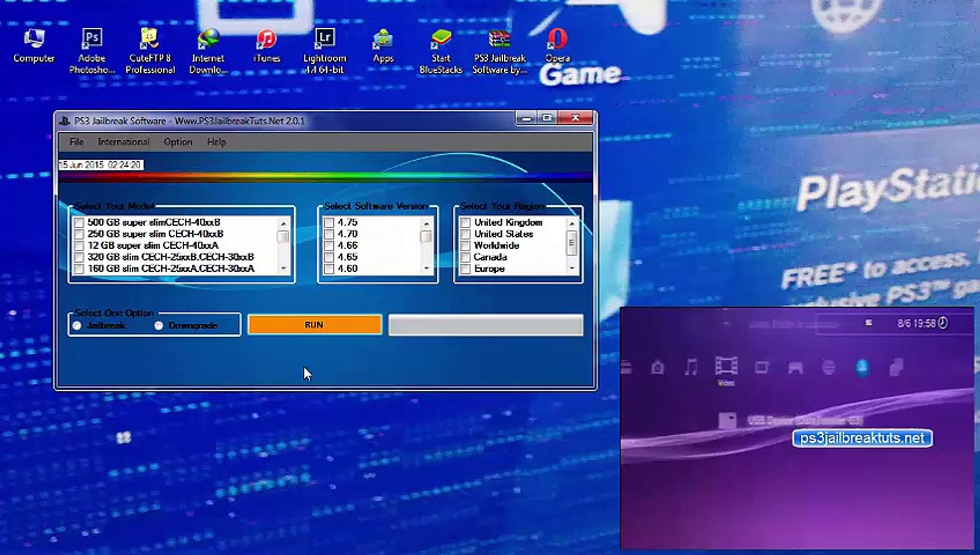Open the Apps desktop icon
Screen dimensions: 980x555
383,46
